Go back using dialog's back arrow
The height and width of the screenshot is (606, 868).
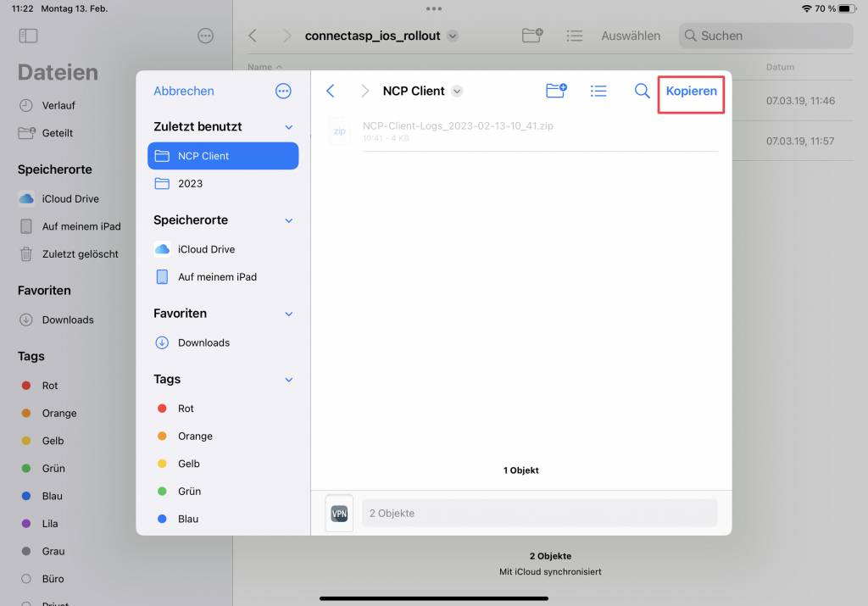(331, 91)
